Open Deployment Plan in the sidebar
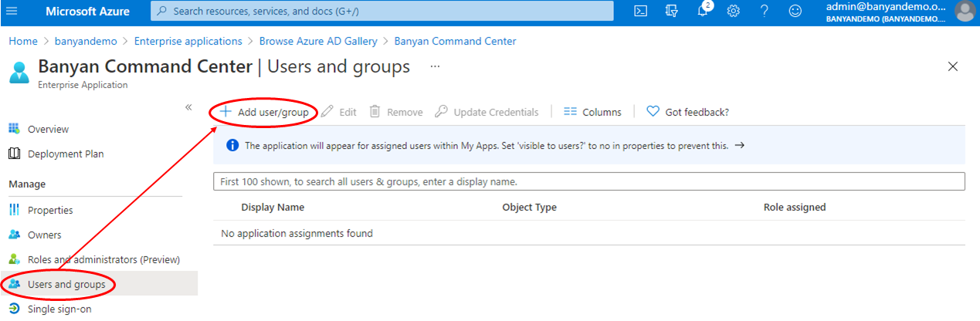The width and height of the screenshot is (980, 321). (65, 154)
